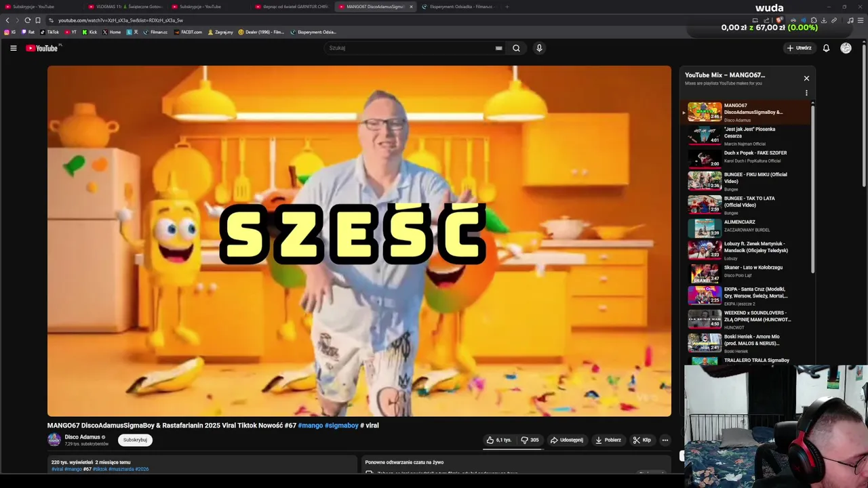This screenshot has height=488, width=868.
Task: Open the on-screen keyboard in search box
Action: pyautogui.click(x=498, y=48)
